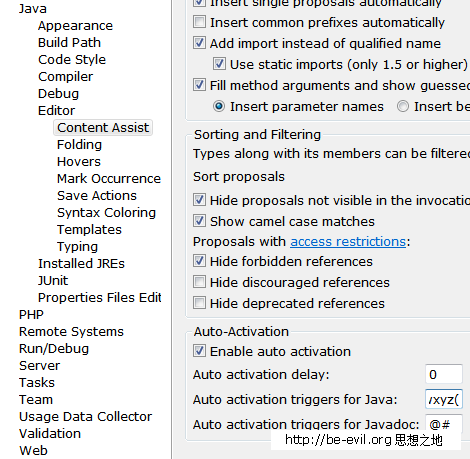Uncheck Add import instead of qualified name
This screenshot has width=470, height=459.
pos(199,43)
